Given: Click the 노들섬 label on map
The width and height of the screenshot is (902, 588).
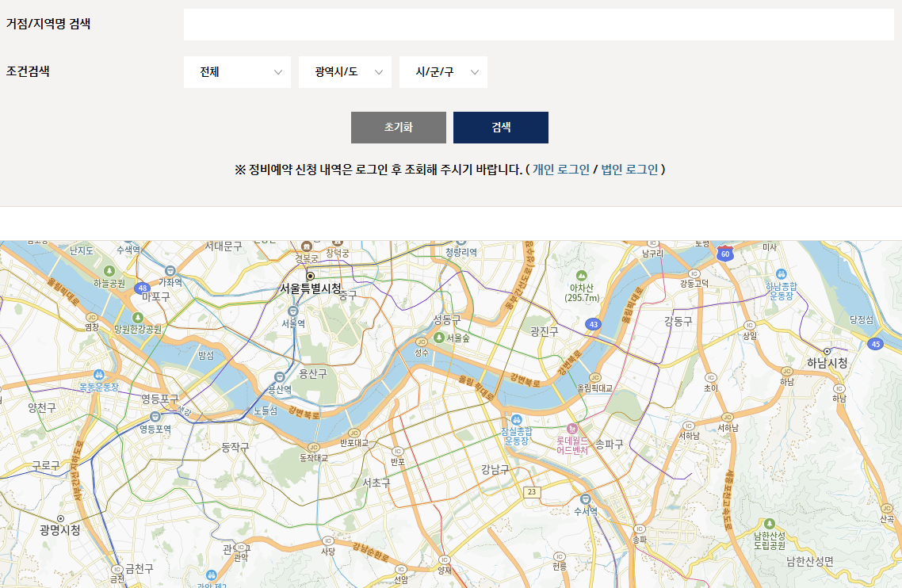Looking at the screenshot, I should tap(266, 410).
